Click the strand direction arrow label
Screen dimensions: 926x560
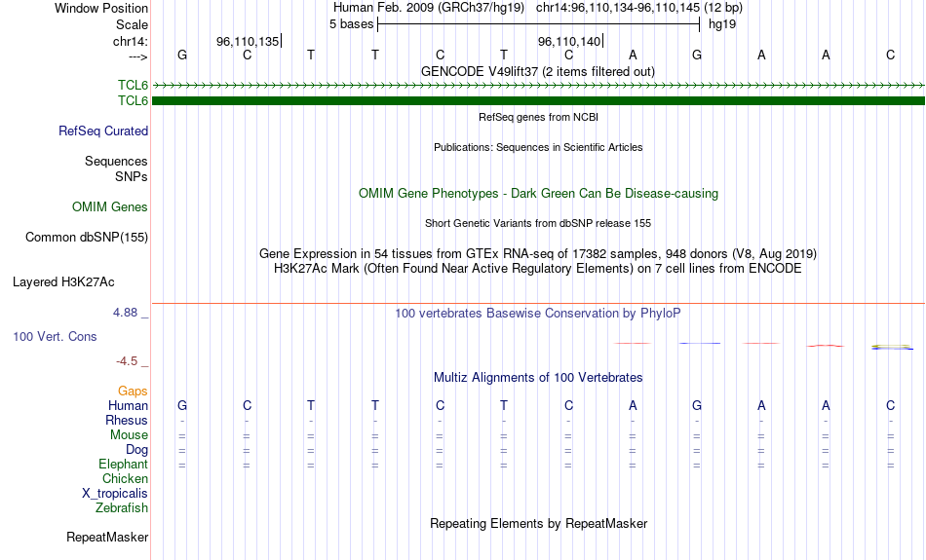tap(138, 56)
